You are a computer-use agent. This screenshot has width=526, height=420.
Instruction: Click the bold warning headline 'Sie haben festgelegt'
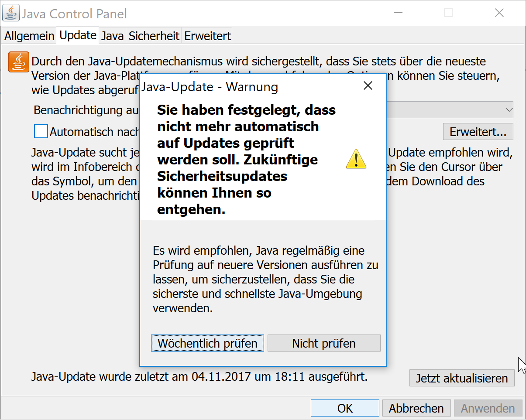246,160
